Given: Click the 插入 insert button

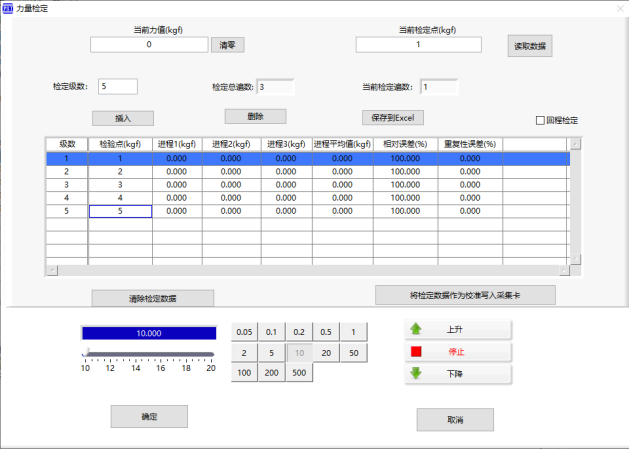Looking at the screenshot, I should 123,117.
